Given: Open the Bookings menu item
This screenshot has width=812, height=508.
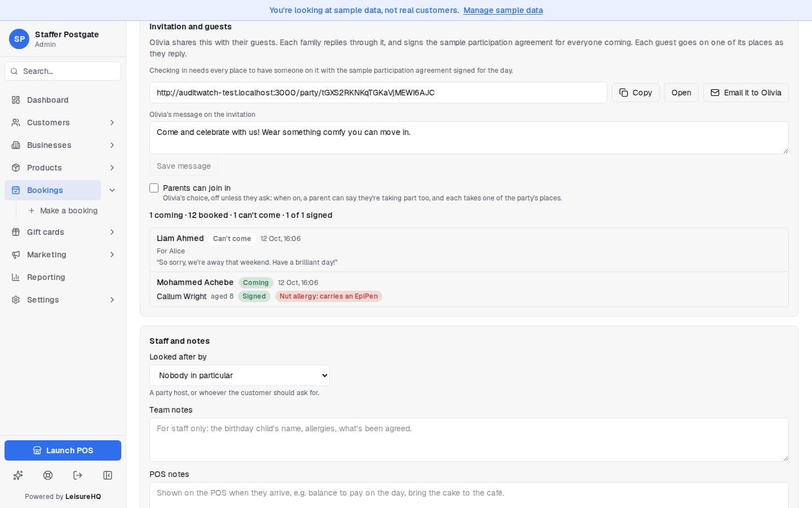Looking at the screenshot, I should pyautogui.click(x=52, y=190).
